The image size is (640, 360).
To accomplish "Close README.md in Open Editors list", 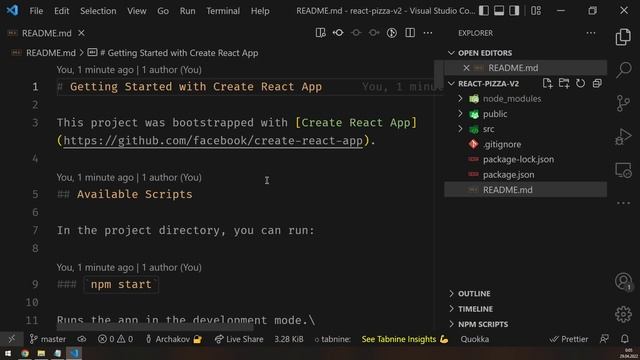I will tap(466, 68).
